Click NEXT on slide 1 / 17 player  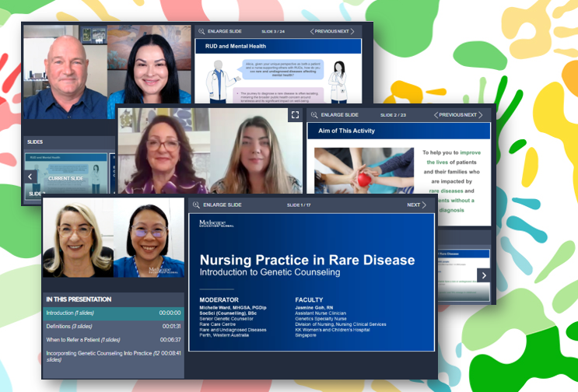click(416, 205)
